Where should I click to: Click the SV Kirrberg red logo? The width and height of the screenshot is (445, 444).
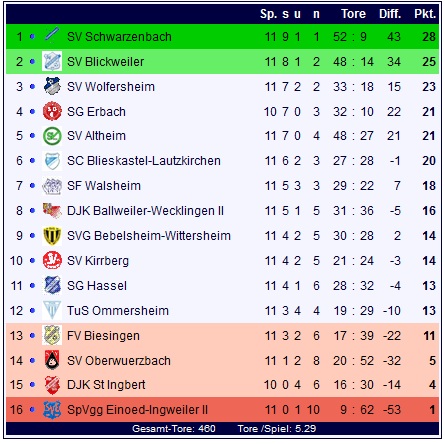click(x=52, y=260)
